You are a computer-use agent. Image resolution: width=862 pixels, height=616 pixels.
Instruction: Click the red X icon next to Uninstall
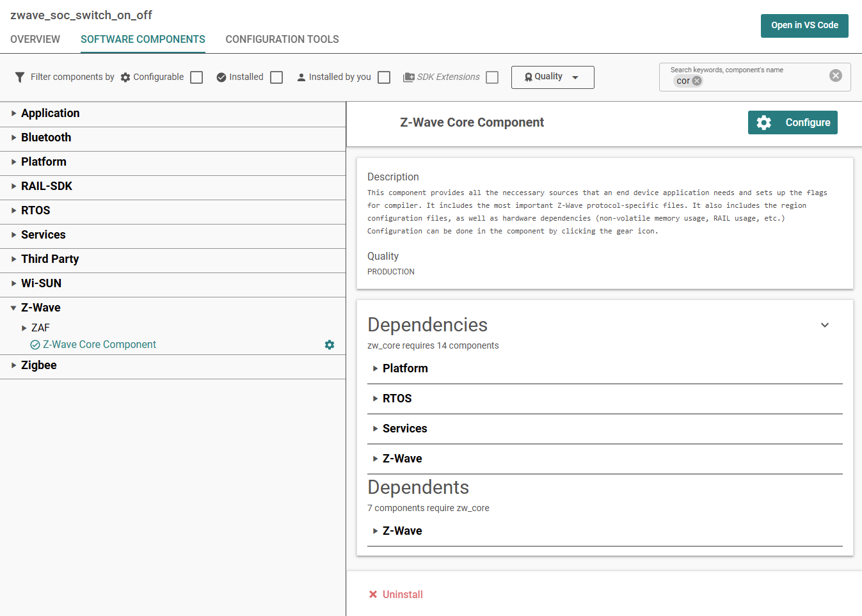pyautogui.click(x=373, y=594)
